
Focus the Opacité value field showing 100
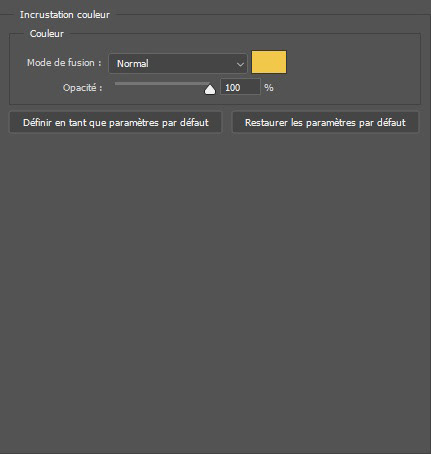pyautogui.click(x=240, y=87)
